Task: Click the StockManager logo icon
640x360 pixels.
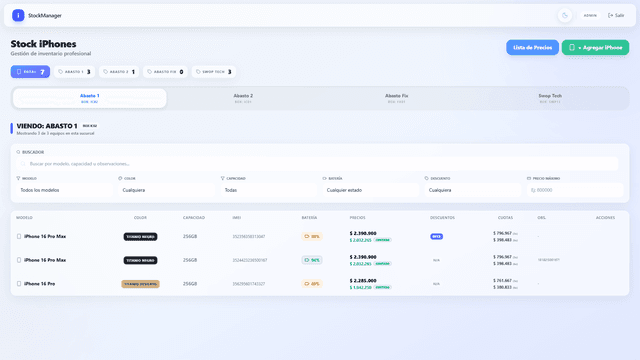Action: click(18, 16)
